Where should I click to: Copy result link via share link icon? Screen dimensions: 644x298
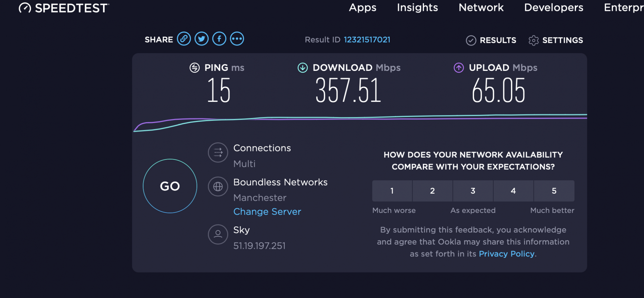click(x=184, y=39)
